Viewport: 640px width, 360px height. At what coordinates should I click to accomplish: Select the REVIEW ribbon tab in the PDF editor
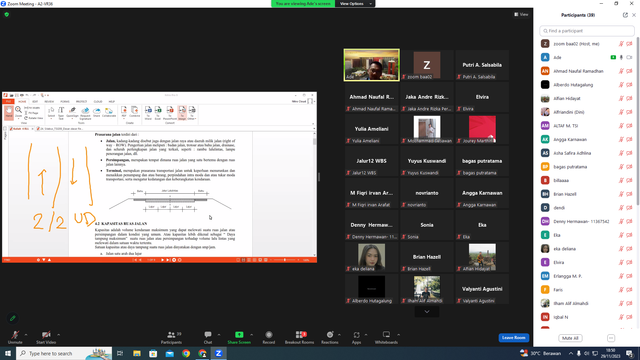click(x=49, y=102)
